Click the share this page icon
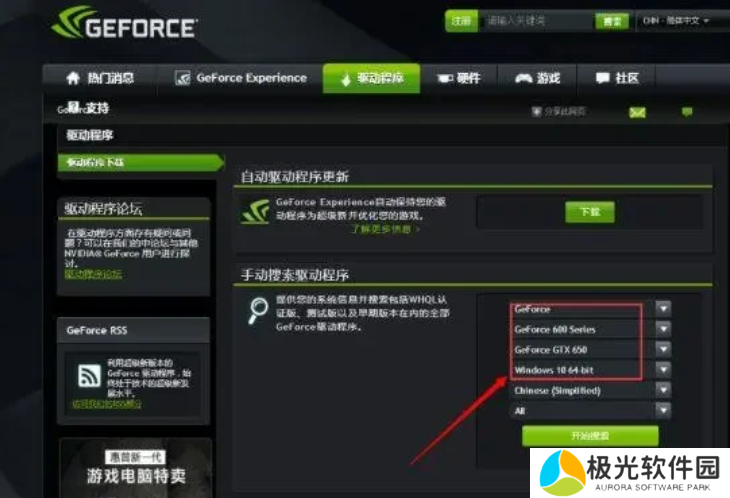Screen dimensions: 730x498 click(536, 111)
